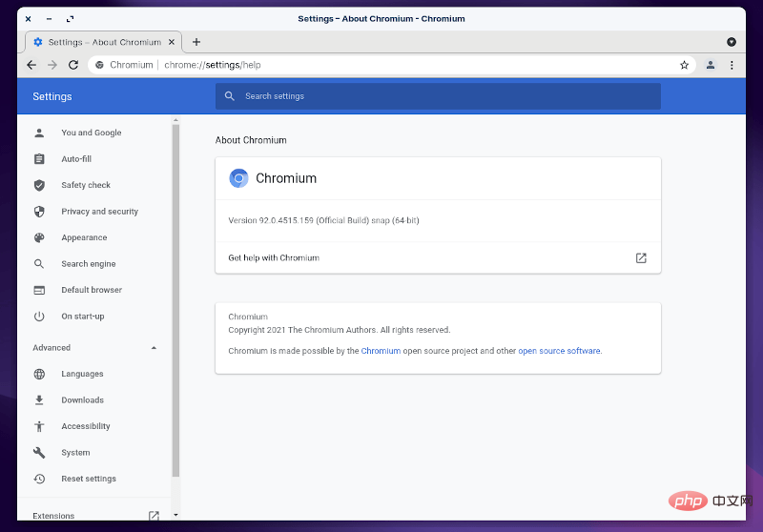This screenshot has width=763, height=532.
Task: Go back using the back arrow
Action: (x=31, y=65)
